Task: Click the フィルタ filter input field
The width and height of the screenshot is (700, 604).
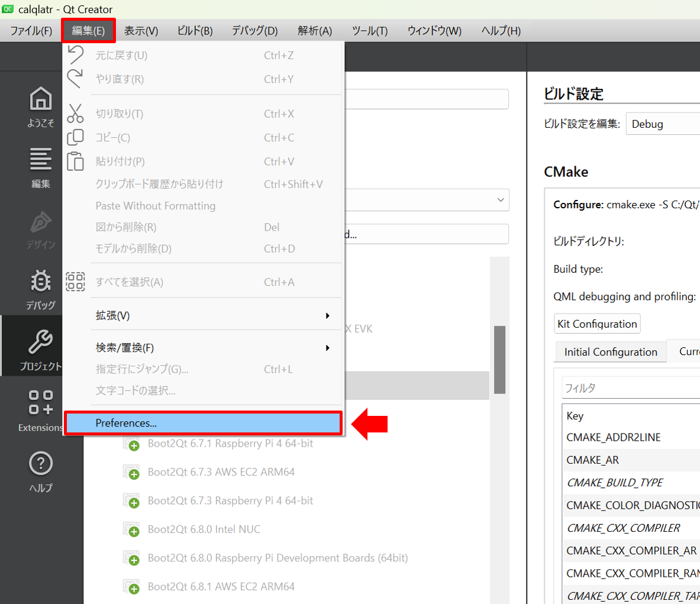Action: point(631,388)
